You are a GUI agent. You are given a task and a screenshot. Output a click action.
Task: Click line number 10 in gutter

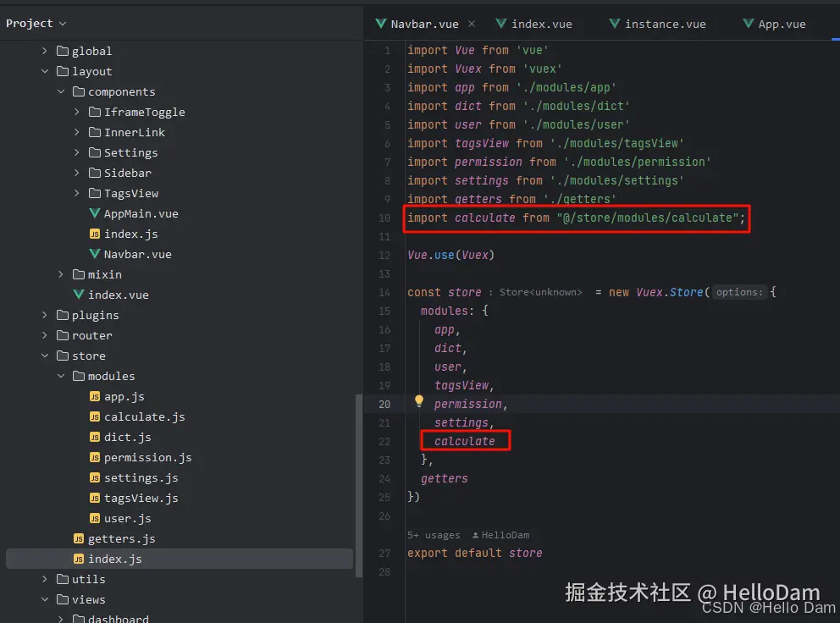tap(384, 218)
